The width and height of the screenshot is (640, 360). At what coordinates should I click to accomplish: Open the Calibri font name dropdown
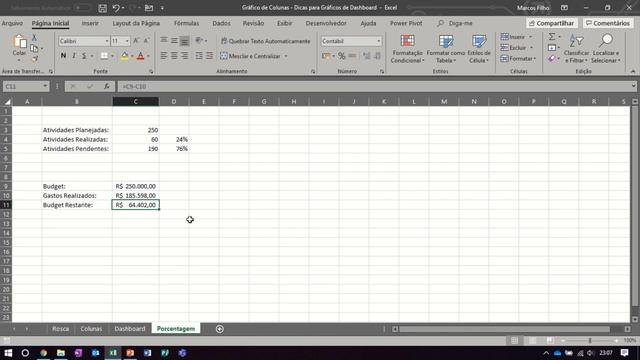pyautogui.click(x=107, y=41)
